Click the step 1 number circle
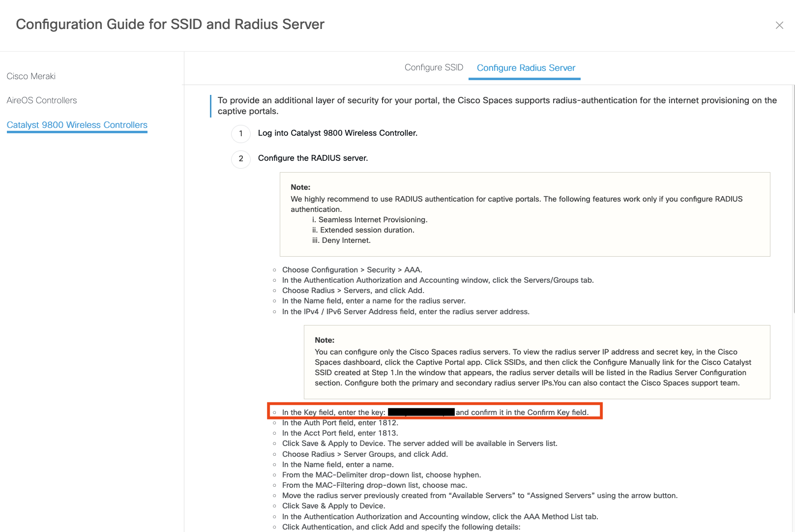 pos(241,133)
